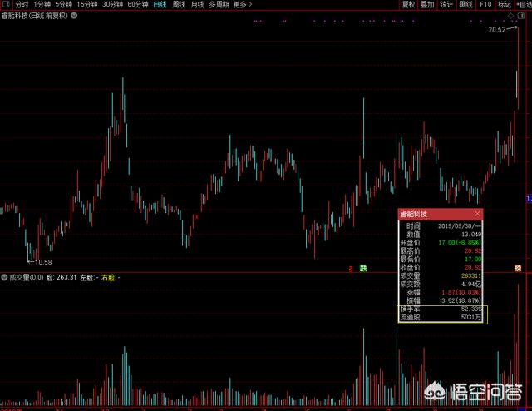
Task: Switch to the 周线 weekly chart
Action: pos(179,4)
